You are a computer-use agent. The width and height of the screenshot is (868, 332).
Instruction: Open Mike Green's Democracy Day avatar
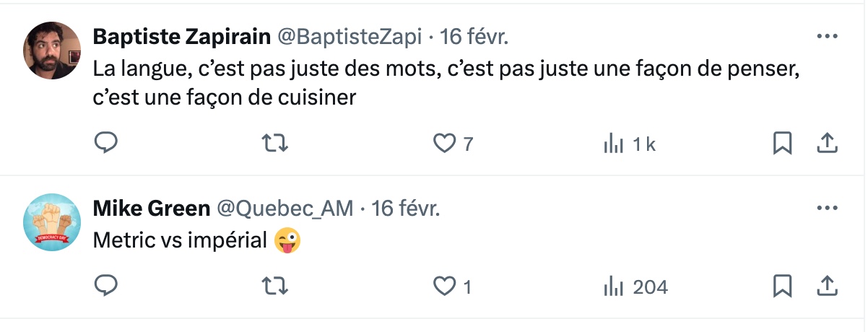point(52,222)
